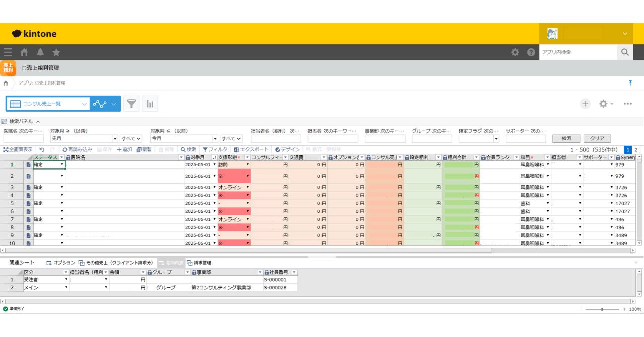This screenshot has width=644, height=337.
Task: Open the コンサル売上一覧 view dropdown
Action: [84, 104]
